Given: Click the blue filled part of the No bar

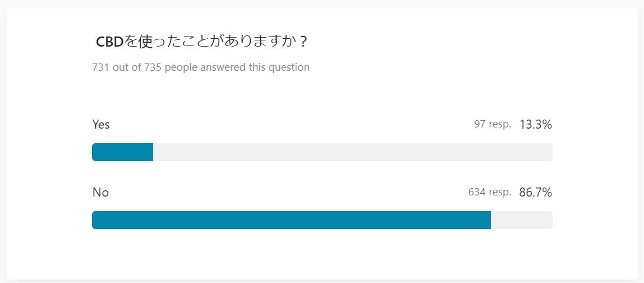Looking at the screenshot, I should click(x=291, y=220).
